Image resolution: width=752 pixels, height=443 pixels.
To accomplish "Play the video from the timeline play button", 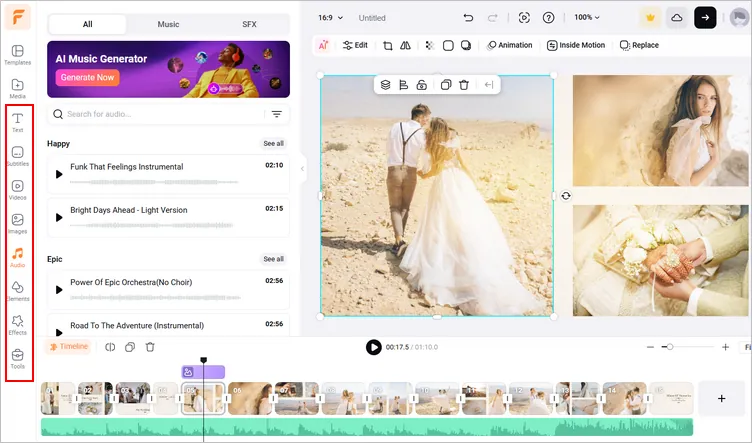I will pyautogui.click(x=373, y=347).
